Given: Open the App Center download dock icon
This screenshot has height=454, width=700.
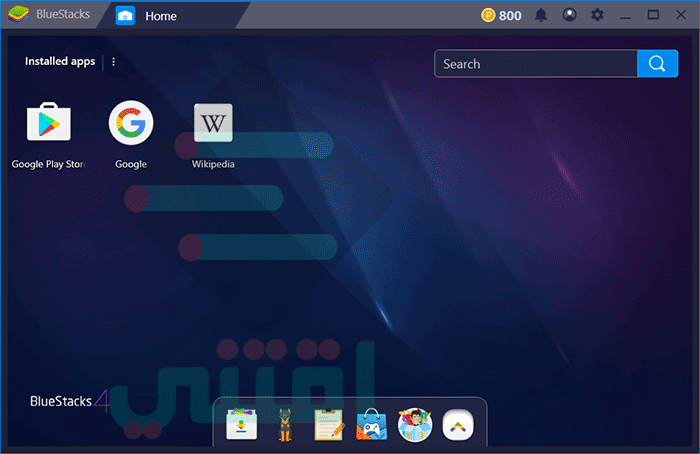Looking at the screenshot, I should click(241, 424).
